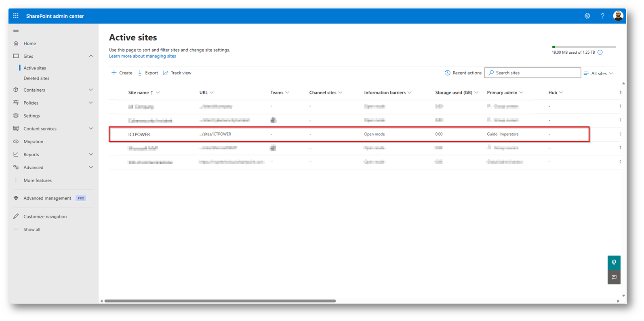This screenshot has height=321, width=644.
Task: Open the Migration navigation item
Action: point(33,142)
